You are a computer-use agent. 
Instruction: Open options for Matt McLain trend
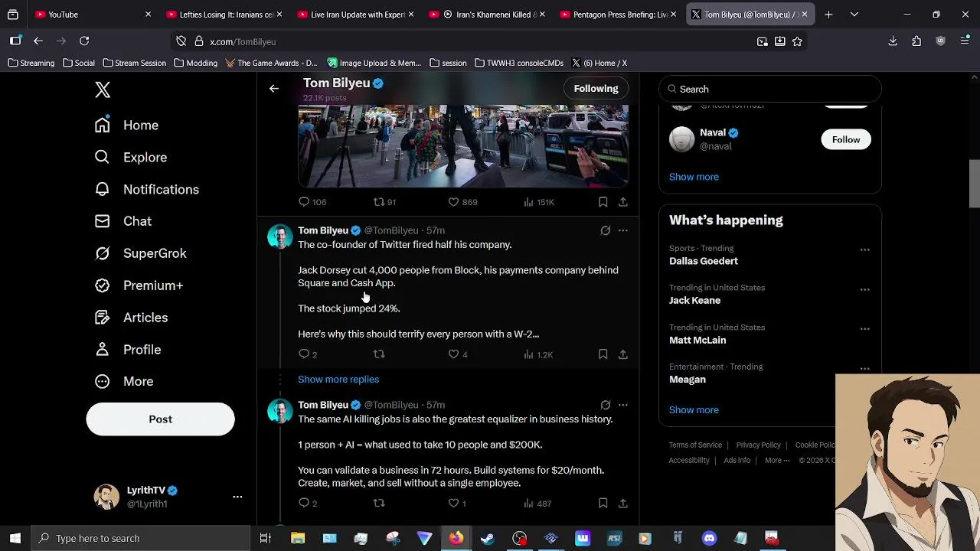tap(864, 329)
